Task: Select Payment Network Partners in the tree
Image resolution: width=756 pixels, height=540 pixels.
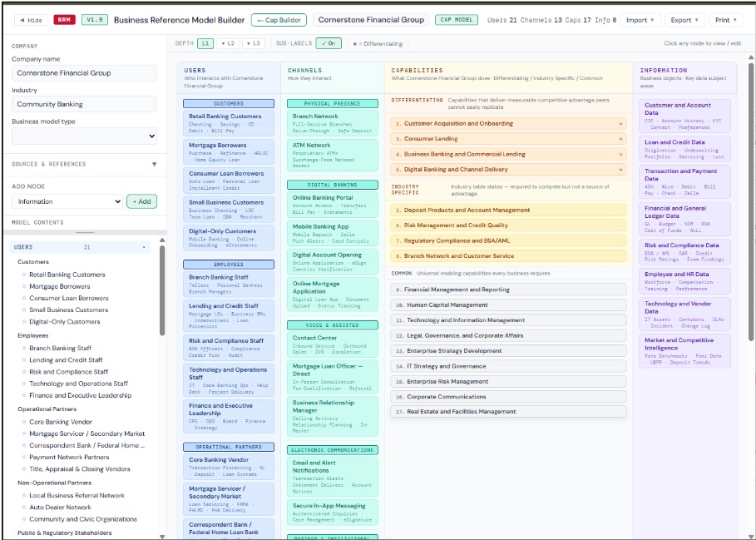Action: [x=69, y=457]
